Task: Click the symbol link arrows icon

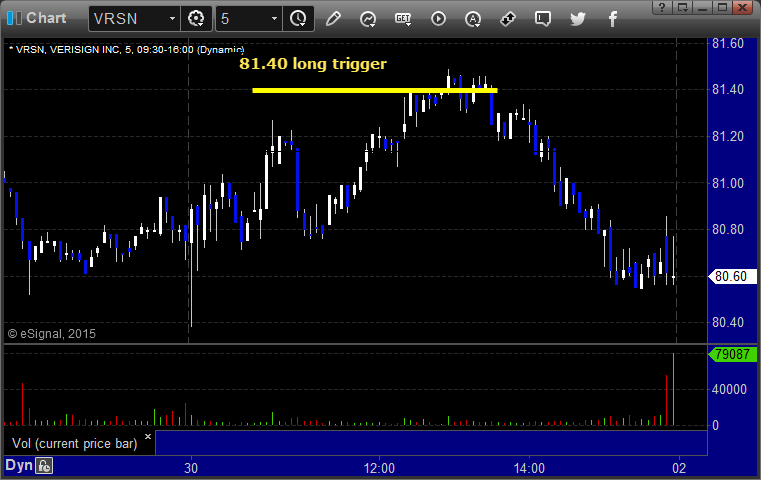Action: [x=508, y=19]
